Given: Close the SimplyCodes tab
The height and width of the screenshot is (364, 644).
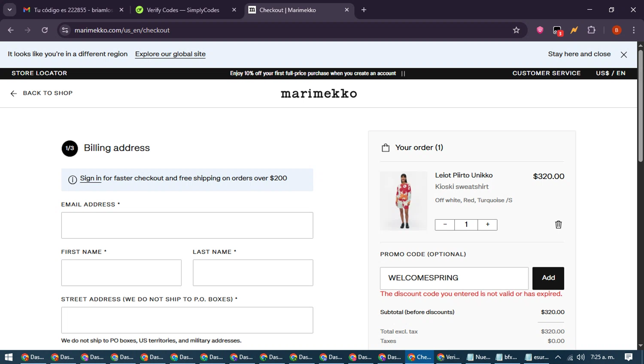Looking at the screenshot, I should (234, 9).
